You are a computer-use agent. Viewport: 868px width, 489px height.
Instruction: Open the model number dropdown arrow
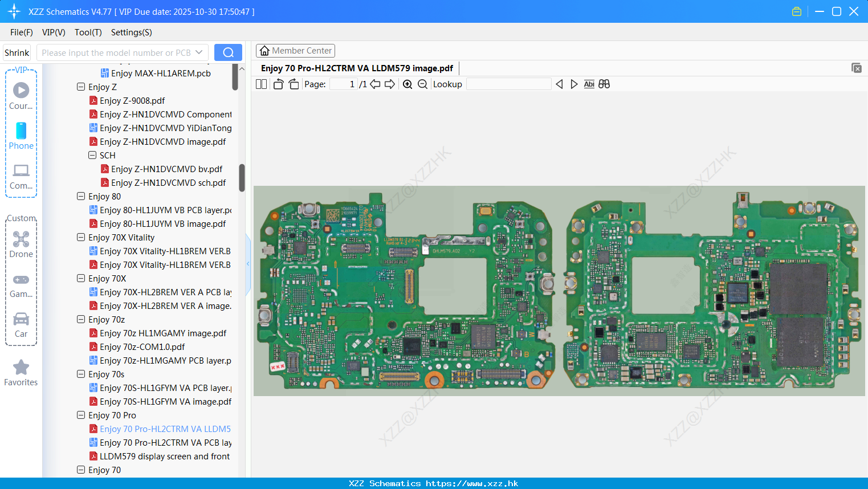(x=199, y=52)
